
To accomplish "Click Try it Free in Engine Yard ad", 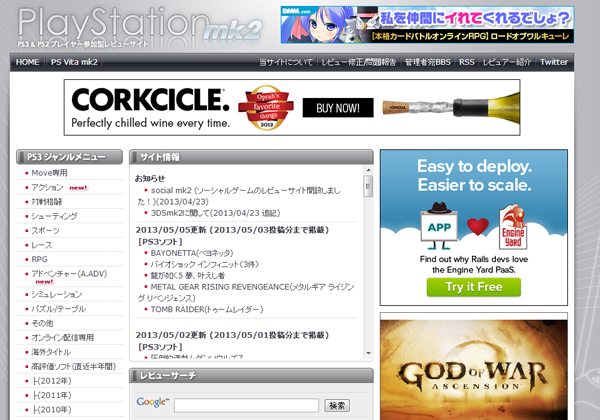I will (x=474, y=287).
